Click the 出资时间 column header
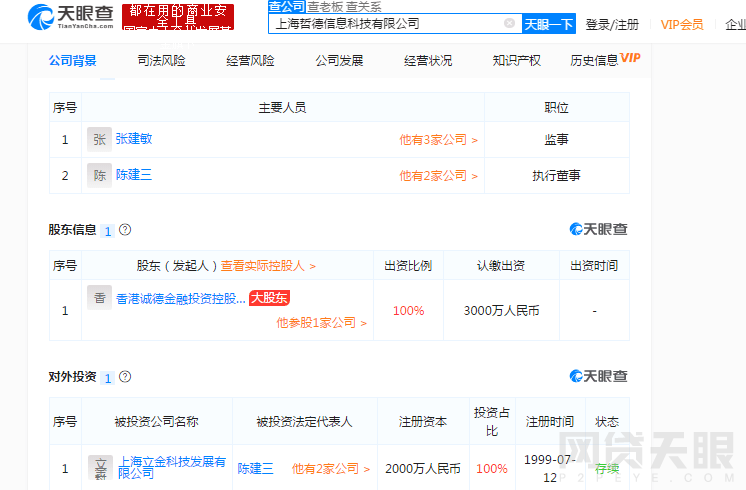The width and height of the screenshot is (746, 490). tap(594, 265)
